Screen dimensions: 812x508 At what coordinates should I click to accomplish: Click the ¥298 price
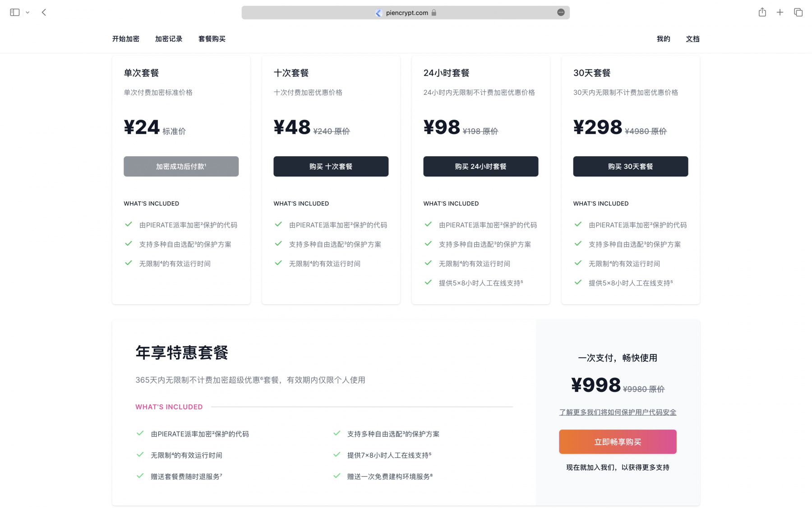point(598,127)
